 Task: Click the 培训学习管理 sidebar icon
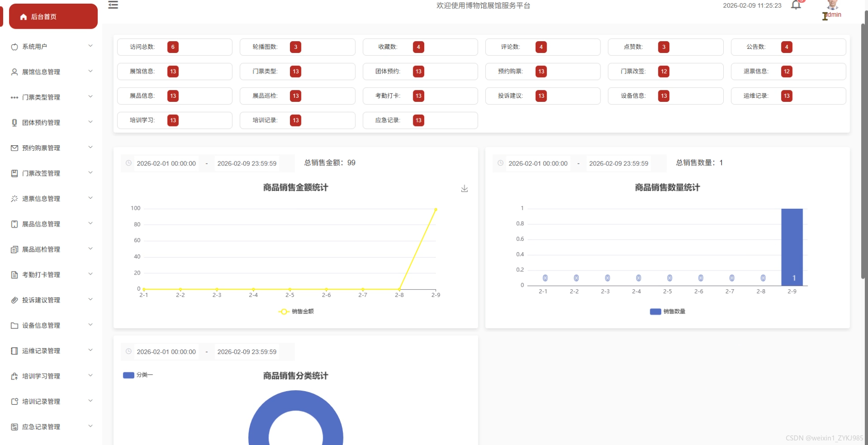pyautogui.click(x=14, y=376)
